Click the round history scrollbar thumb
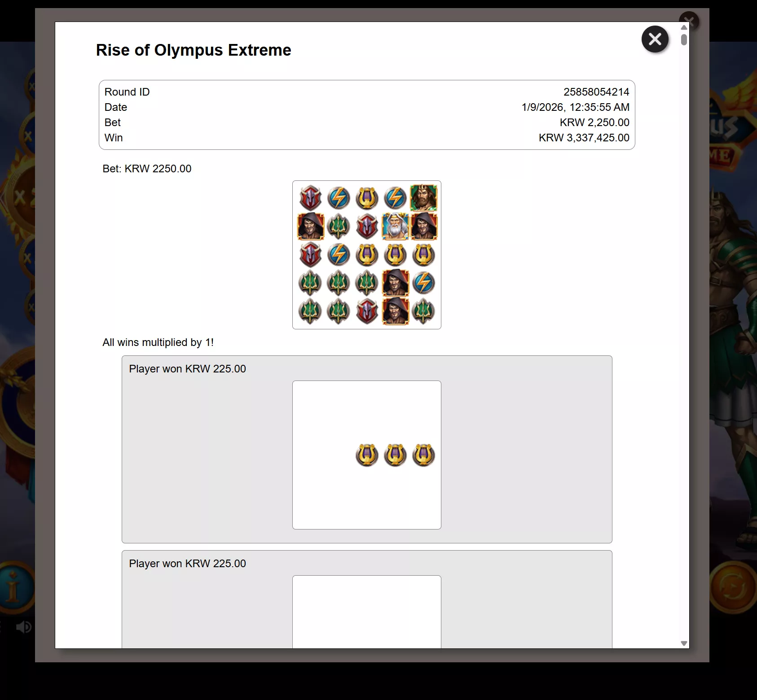This screenshot has width=757, height=700. point(684,40)
